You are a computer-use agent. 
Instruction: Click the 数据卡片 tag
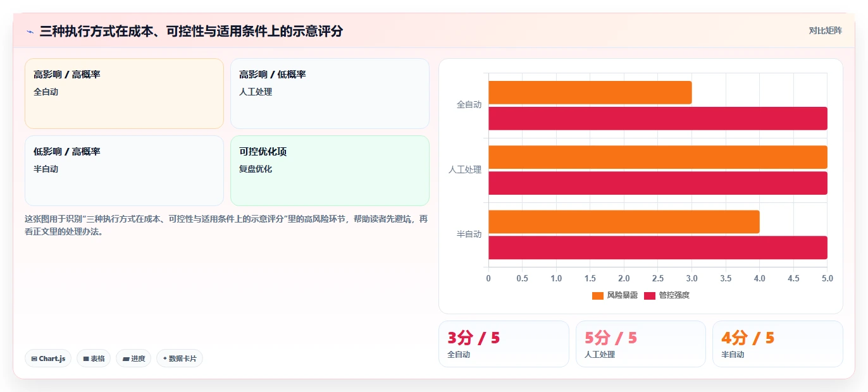[180, 358]
